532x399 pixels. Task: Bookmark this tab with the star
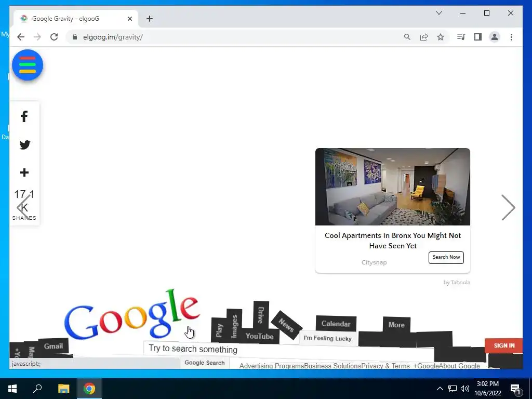[441, 37]
